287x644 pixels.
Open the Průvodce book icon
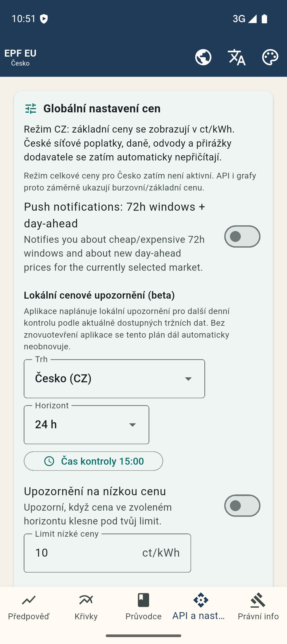coord(143,600)
